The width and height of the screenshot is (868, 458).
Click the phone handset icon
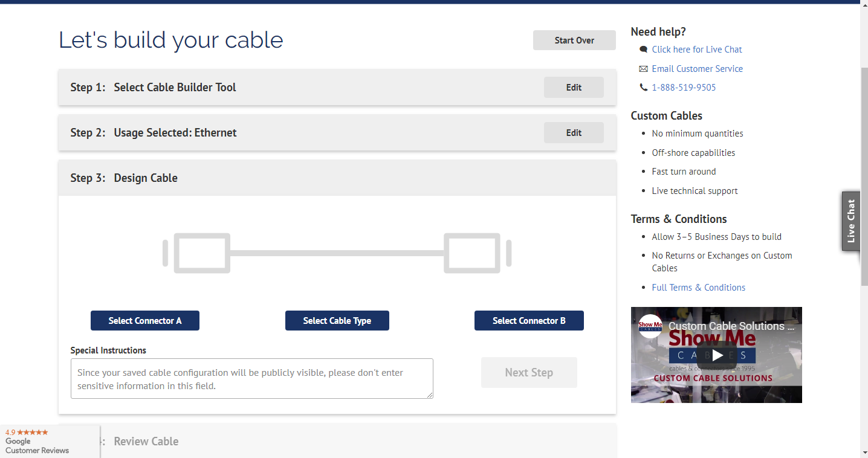point(643,88)
